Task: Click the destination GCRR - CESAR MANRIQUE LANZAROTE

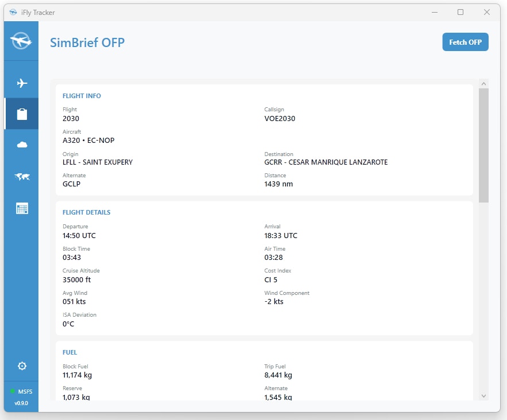Action: coord(326,162)
